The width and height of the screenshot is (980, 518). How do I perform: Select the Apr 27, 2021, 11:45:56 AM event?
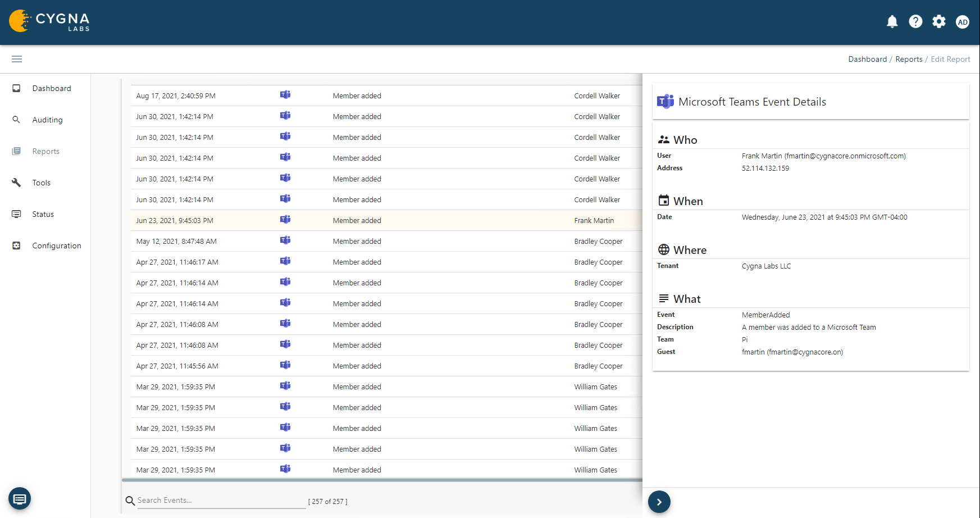(x=386, y=366)
